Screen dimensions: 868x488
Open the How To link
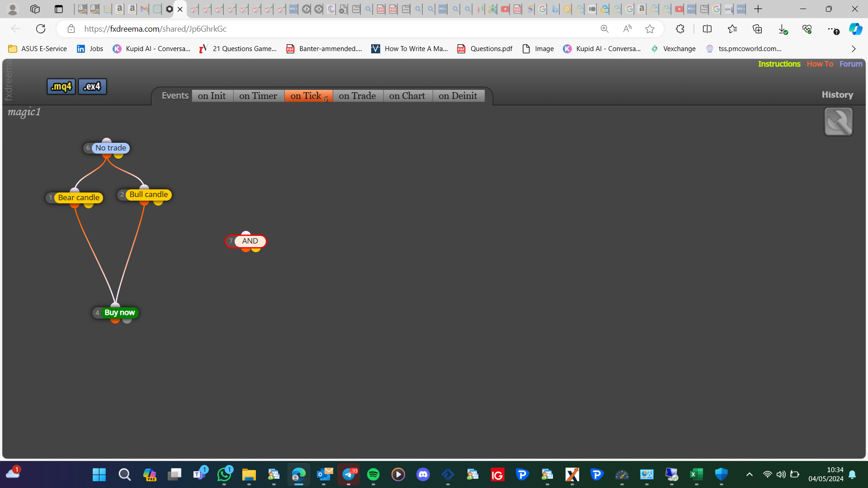coord(820,64)
